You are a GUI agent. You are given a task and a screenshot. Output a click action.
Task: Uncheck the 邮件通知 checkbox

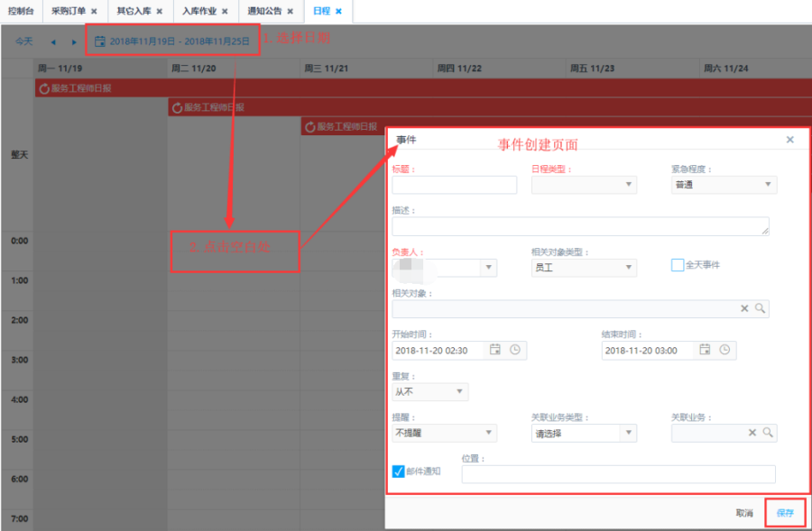pyautogui.click(x=399, y=471)
